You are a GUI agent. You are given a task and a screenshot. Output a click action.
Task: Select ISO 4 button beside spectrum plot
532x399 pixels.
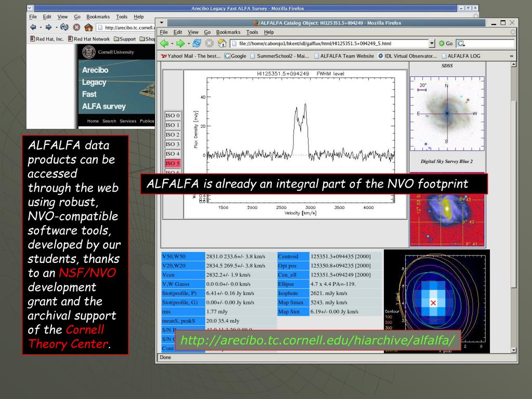172,153
